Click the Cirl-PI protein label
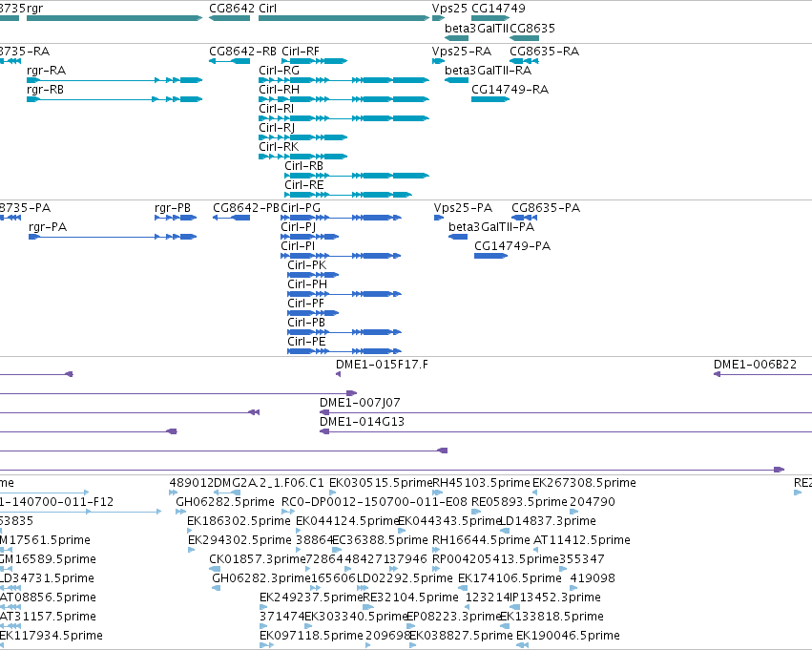The image size is (812, 650). 298,246
